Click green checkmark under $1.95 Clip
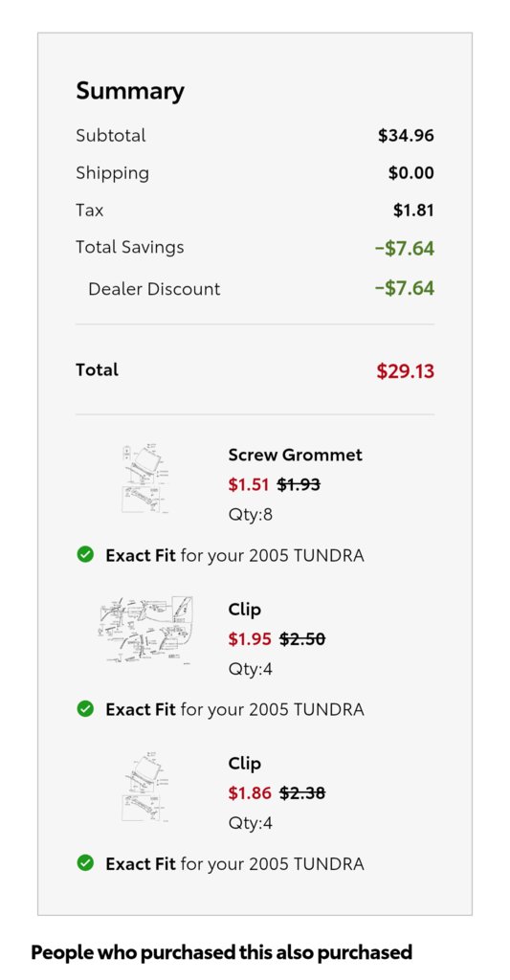 pos(85,709)
